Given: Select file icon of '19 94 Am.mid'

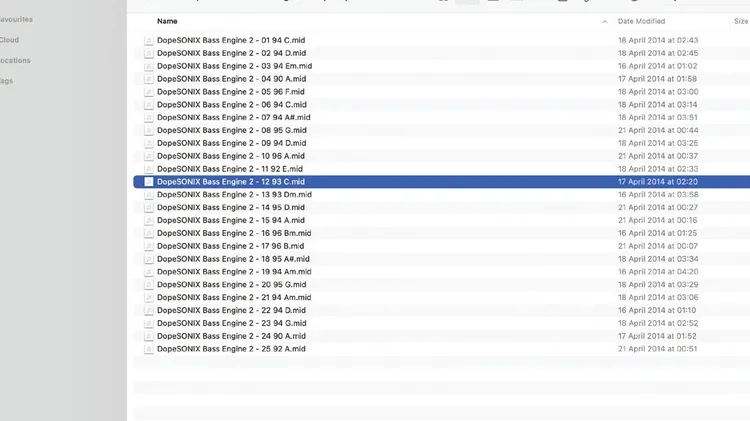Looking at the screenshot, I should [149, 272].
